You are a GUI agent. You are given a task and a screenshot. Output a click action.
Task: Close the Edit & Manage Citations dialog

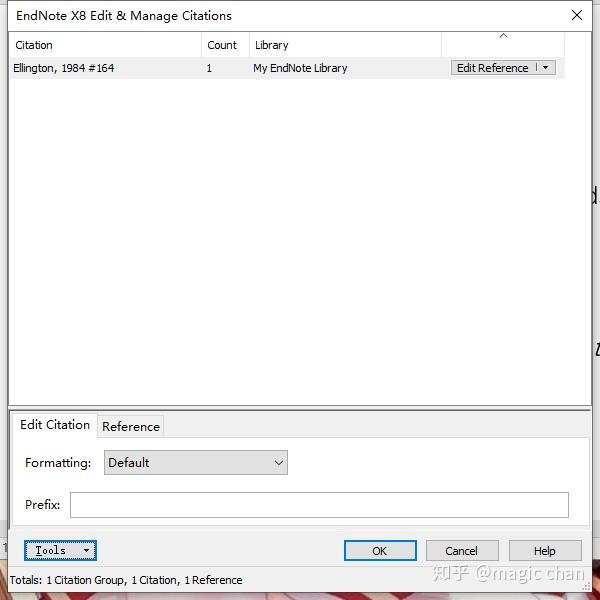[x=577, y=15]
